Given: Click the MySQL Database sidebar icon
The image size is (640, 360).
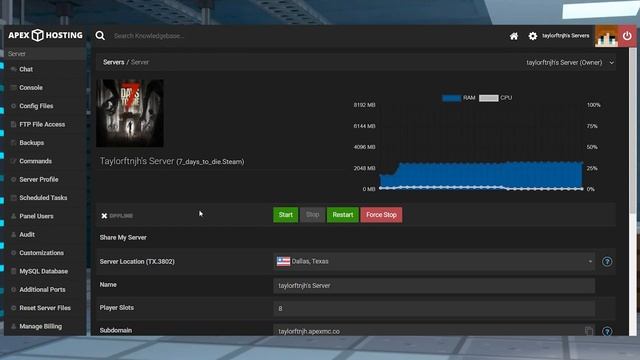Looking at the screenshot, I should pyautogui.click(x=13, y=271).
